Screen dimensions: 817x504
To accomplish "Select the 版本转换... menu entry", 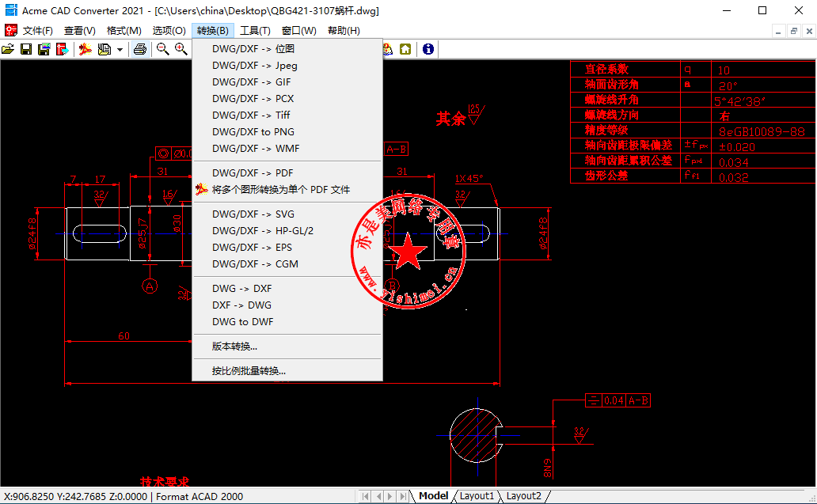I will [287, 347].
